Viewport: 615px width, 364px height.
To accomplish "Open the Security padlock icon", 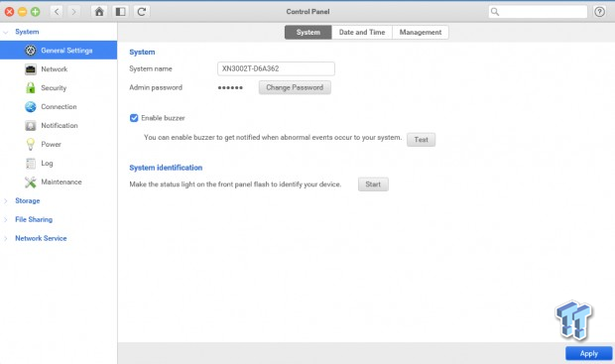I will click(x=31, y=88).
